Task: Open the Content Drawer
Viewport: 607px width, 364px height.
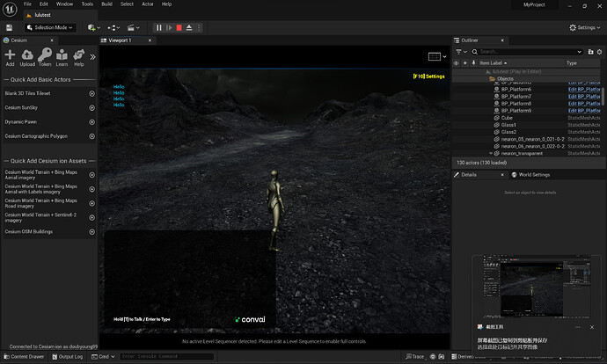Action: pos(24,357)
